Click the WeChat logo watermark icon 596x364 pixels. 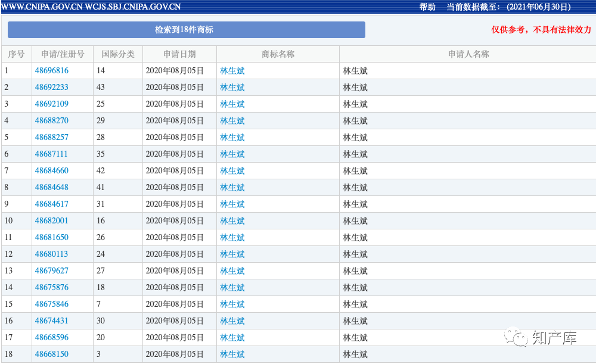pyautogui.click(x=517, y=338)
